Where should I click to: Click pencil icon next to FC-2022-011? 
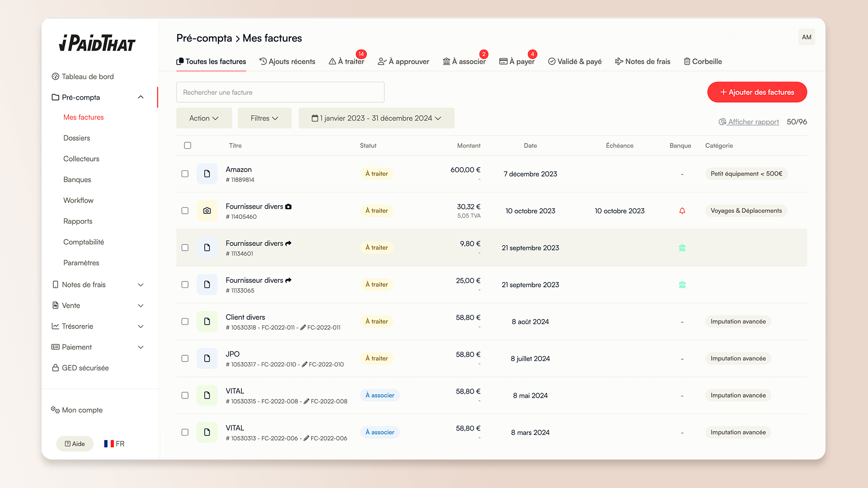303,328
